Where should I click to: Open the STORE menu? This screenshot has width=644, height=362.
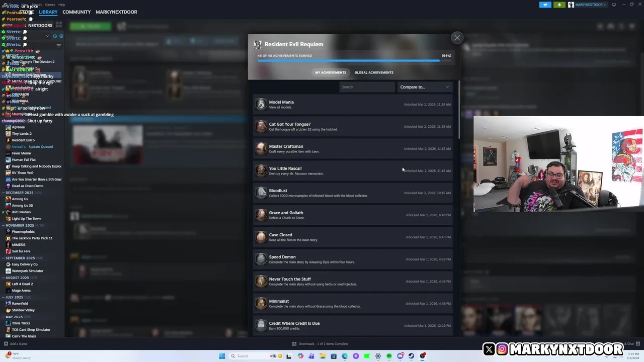[26, 12]
